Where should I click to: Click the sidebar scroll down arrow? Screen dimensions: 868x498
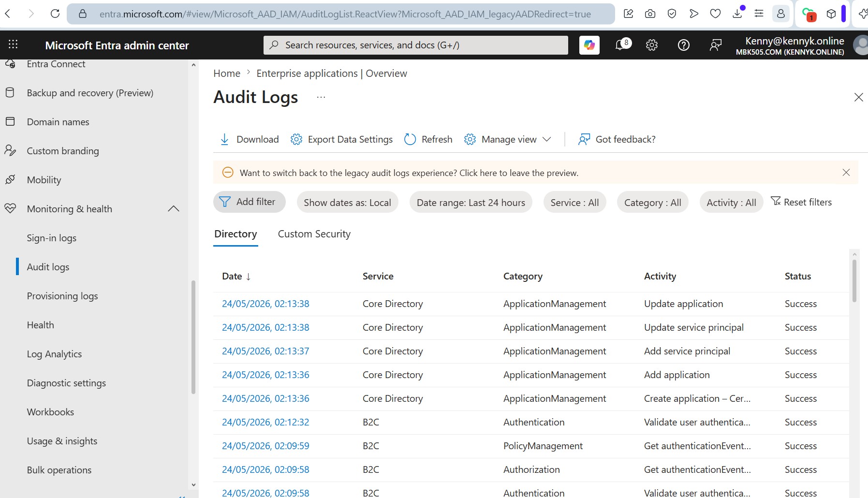coord(193,484)
